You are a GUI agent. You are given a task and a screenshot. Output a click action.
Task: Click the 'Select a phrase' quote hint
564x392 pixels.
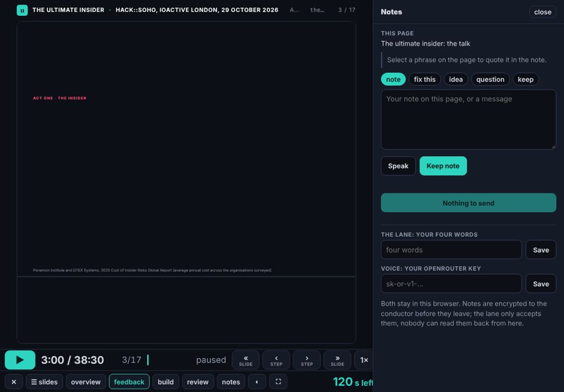[x=466, y=60]
